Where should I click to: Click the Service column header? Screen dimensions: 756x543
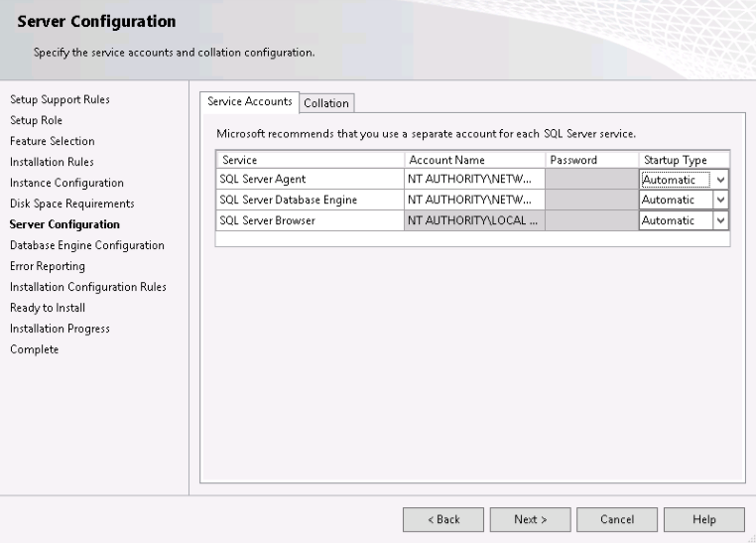coord(310,160)
